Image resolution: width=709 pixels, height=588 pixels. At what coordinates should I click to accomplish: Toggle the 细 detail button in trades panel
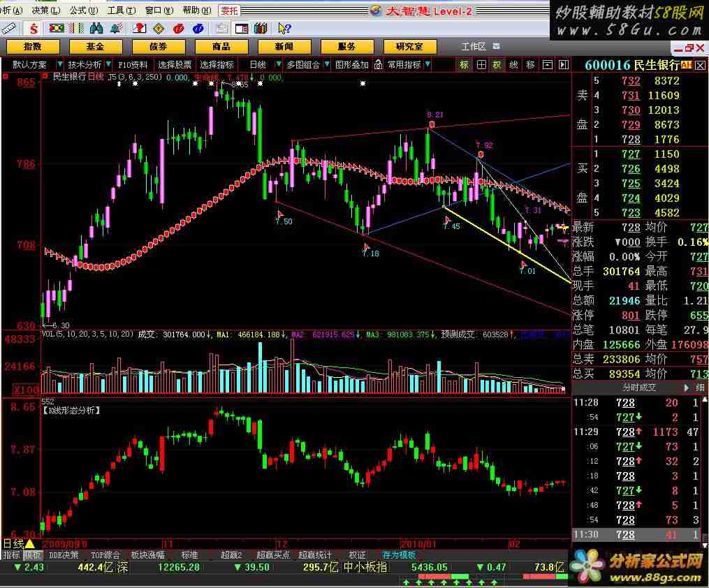[x=699, y=388]
